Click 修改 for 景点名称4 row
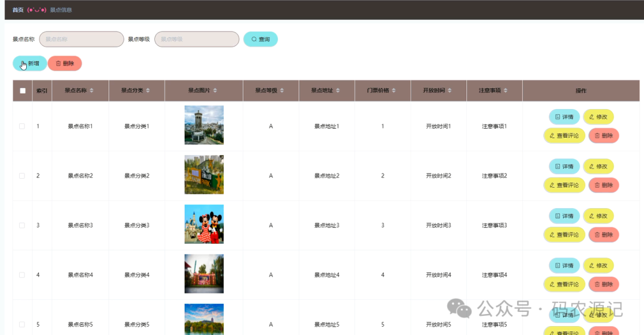Screen dimensions: 644x335 [x=599, y=266]
